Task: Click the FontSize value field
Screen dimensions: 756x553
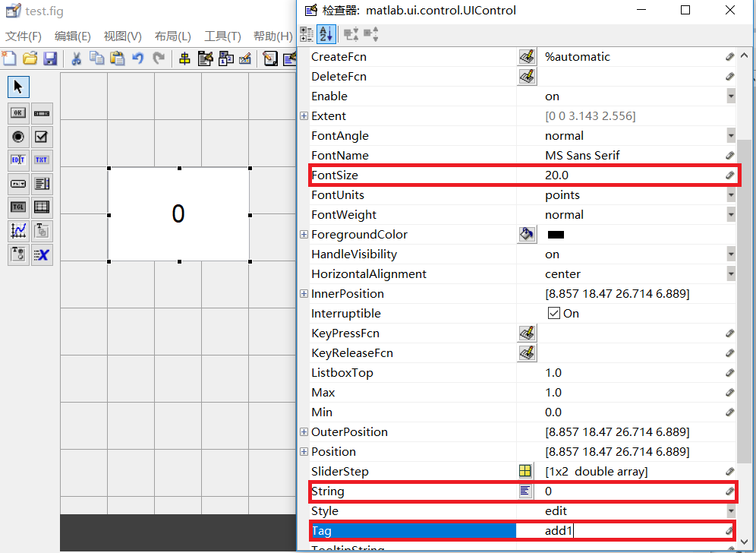Action: tap(630, 175)
